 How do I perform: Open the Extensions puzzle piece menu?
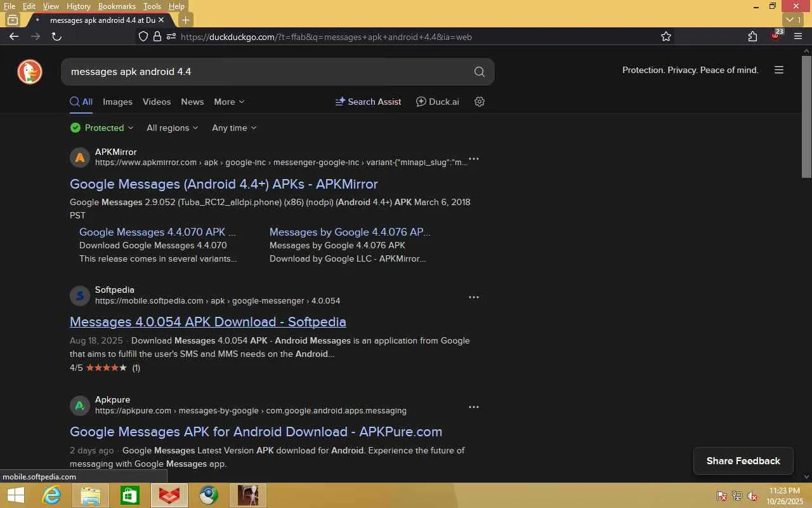752,36
